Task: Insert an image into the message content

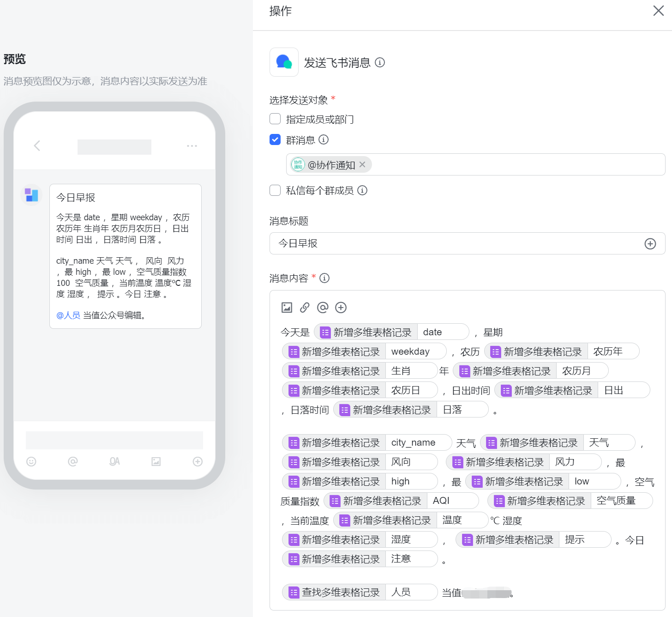Action: click(x=287, y=307)
